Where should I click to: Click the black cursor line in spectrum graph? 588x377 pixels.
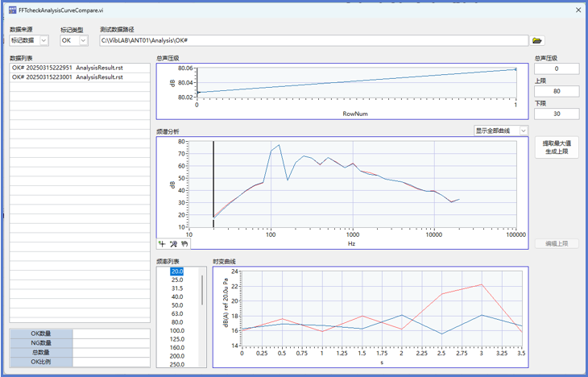point(213,177)
